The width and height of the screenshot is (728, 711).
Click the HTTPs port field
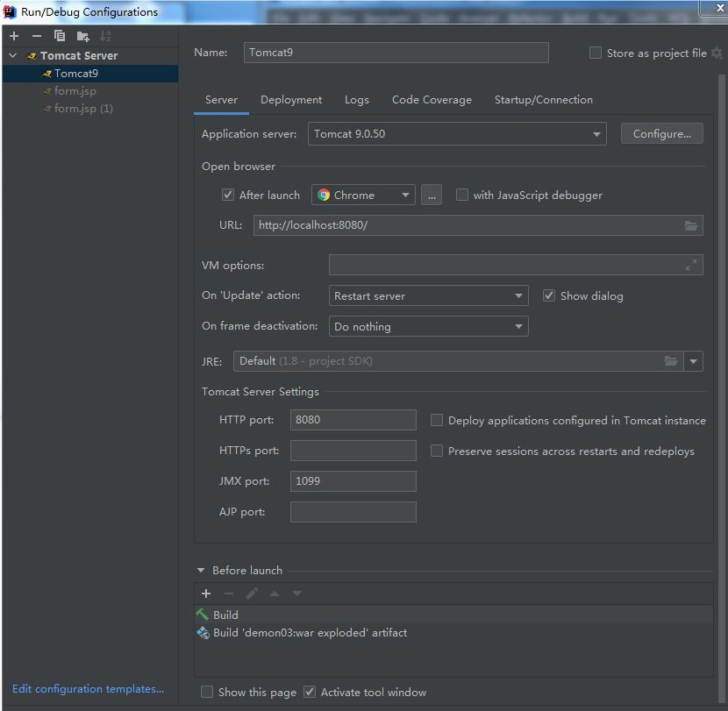353,451
